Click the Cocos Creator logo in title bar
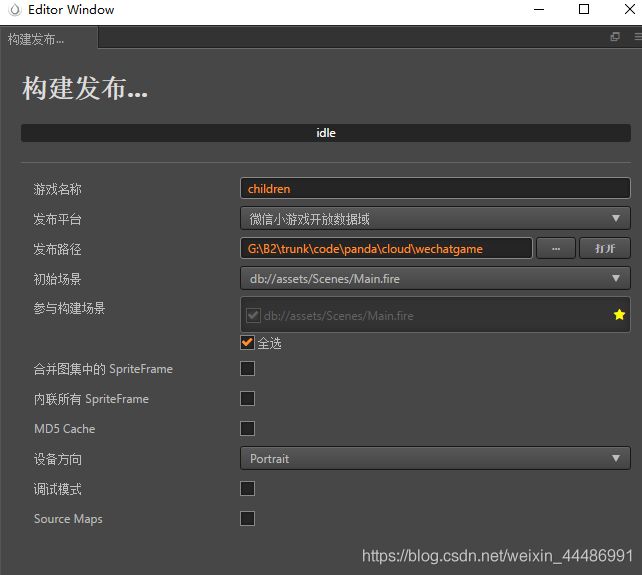 pos(14,9)
